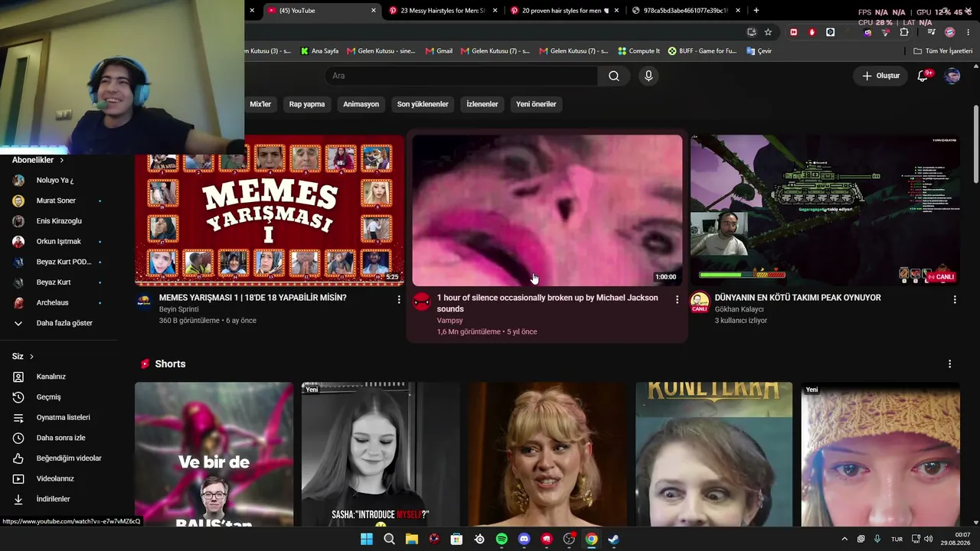
Task: Select the Yeni öneriler filter chip
Action: coord(536,104)
